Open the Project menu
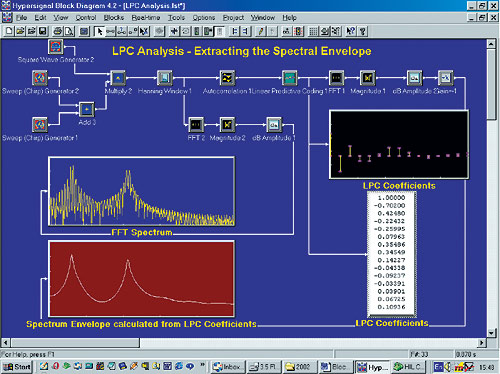Image resolution: width=500 pixels, height=374 pixels. (x=233, y=18)
